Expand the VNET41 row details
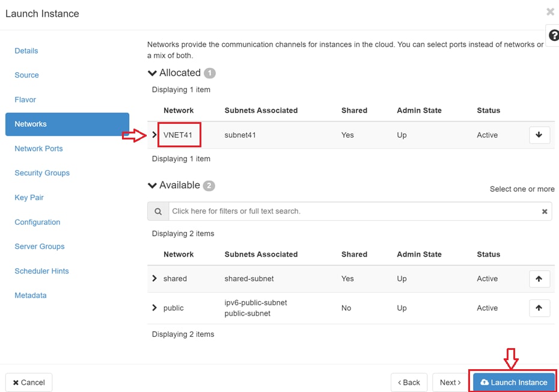Viewport: 559px width, 392px height. point(154,135)
